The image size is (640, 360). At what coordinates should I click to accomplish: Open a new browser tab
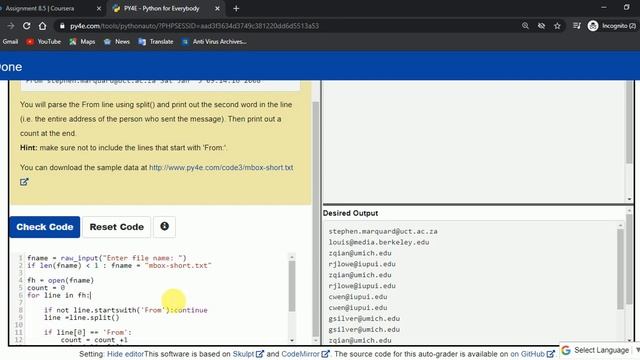236,8
